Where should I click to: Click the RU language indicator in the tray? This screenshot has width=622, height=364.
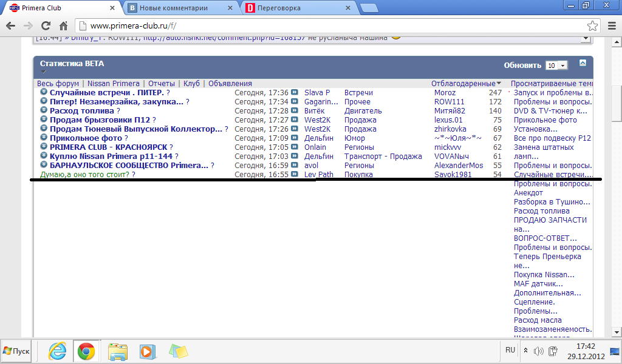pyautogui.click(x=510, y=350)
